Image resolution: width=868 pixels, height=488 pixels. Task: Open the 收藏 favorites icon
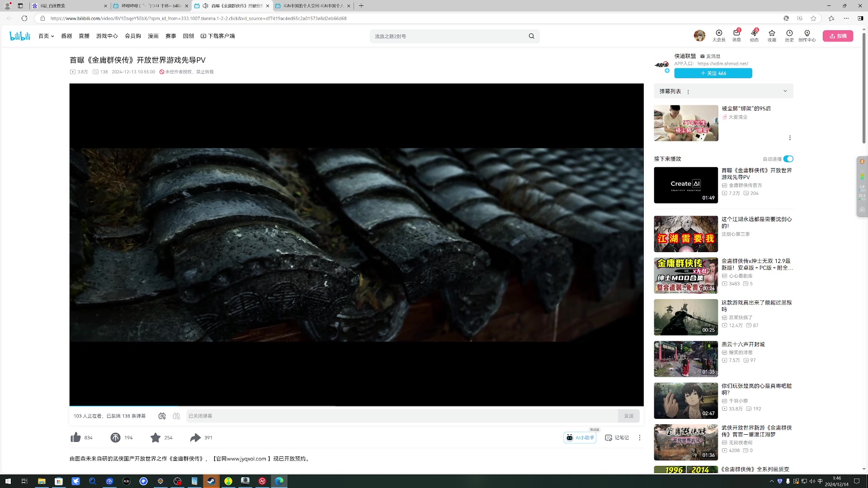(772, 36)
